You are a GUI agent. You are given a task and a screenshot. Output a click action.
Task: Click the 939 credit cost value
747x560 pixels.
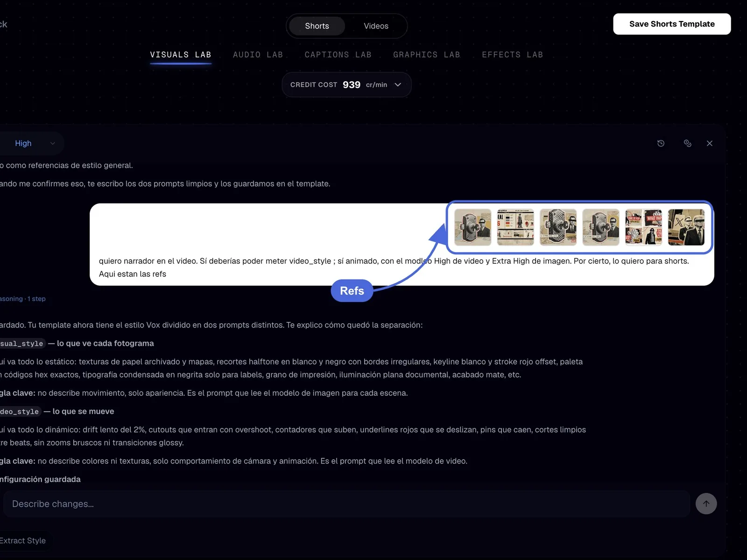(352, 84)
